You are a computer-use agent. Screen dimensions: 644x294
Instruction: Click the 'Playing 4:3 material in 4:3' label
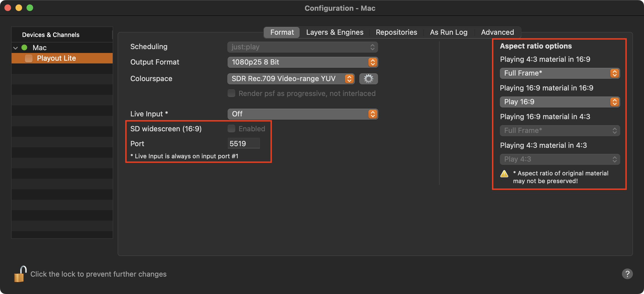(543, 145)
